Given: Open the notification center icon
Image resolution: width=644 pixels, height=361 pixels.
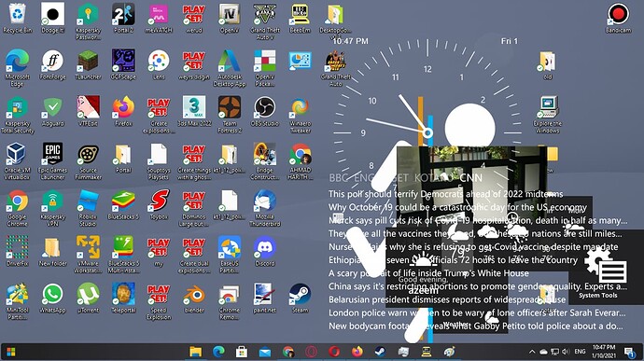Looking at the screenshot, I should click(x=629, y=352).
